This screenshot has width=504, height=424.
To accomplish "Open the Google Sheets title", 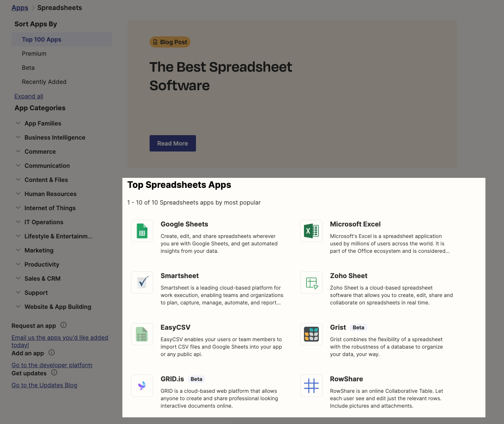I will click(184, 224).
